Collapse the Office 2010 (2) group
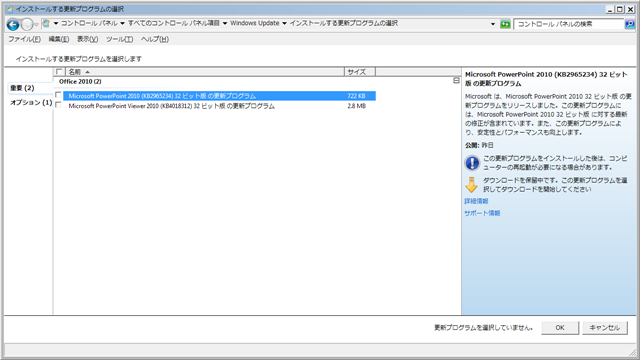The height and width of the screenshot is (360, 640). [x=456, y=80]
